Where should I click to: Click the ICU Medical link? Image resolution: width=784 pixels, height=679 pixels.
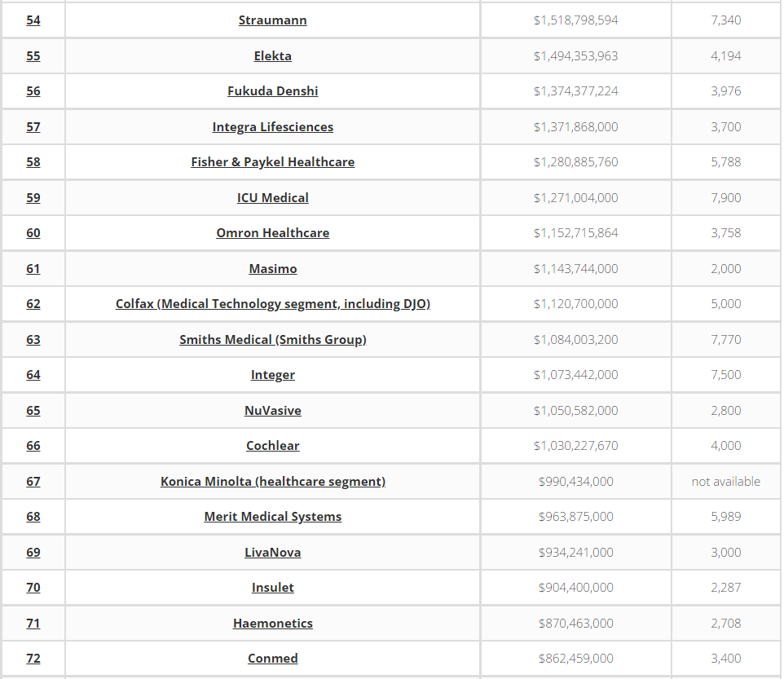pos(272,197)
